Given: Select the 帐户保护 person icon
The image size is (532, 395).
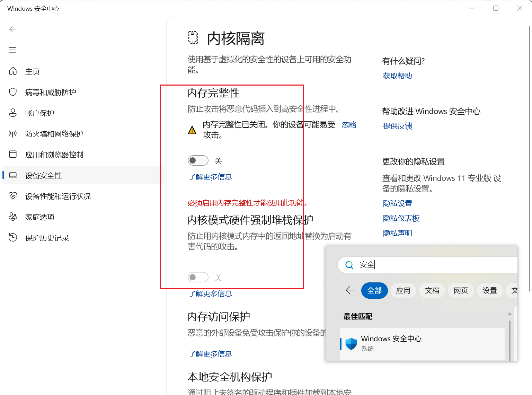Looking at the screenshot, I should pyautogui.click(x=13, y=113).
